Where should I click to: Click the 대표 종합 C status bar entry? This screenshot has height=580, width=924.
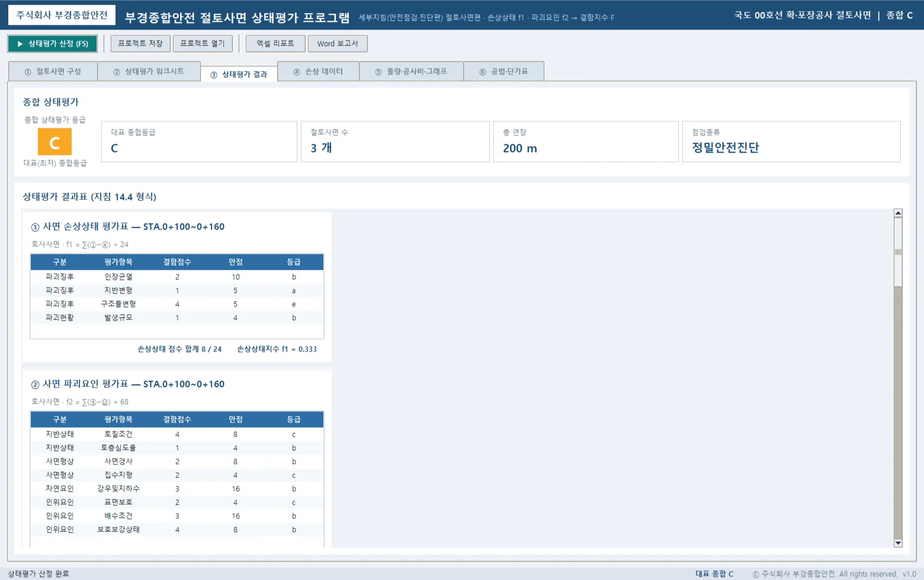[x=714, y=574]
